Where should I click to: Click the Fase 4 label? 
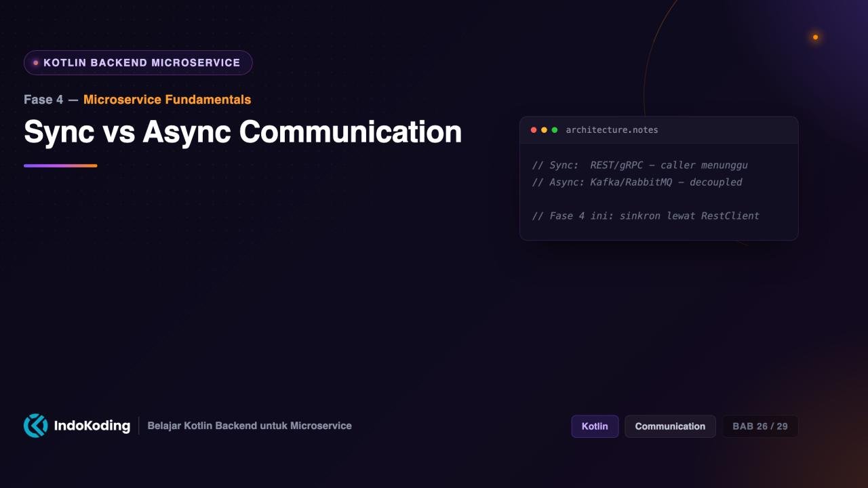pos(43,100)
